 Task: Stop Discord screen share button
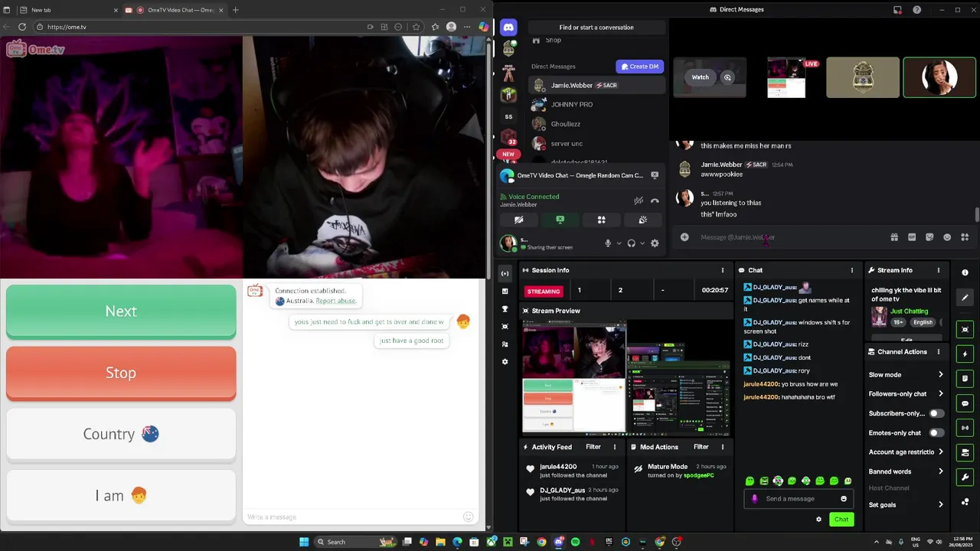pos(560,220)
